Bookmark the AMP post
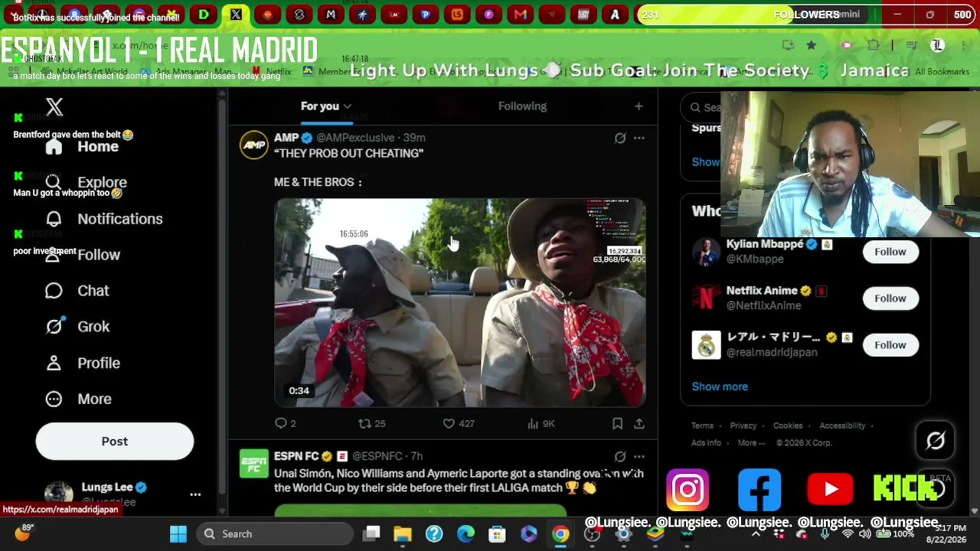 point(617,423)
